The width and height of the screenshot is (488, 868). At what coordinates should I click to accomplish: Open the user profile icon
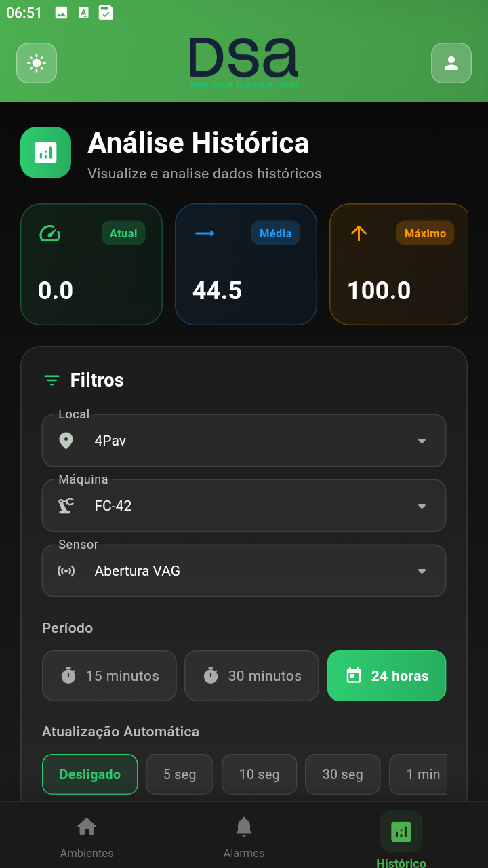point(451,63)
